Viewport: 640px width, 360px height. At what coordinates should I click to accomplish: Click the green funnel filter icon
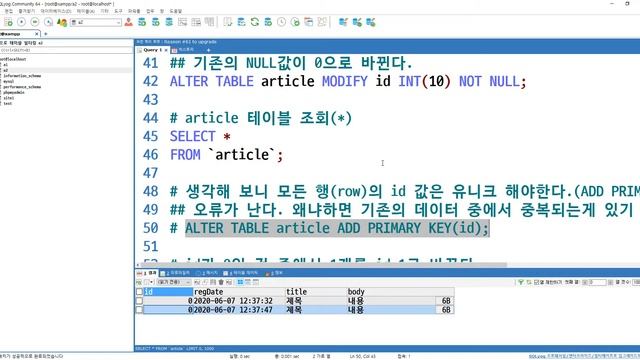coord(521,282)
